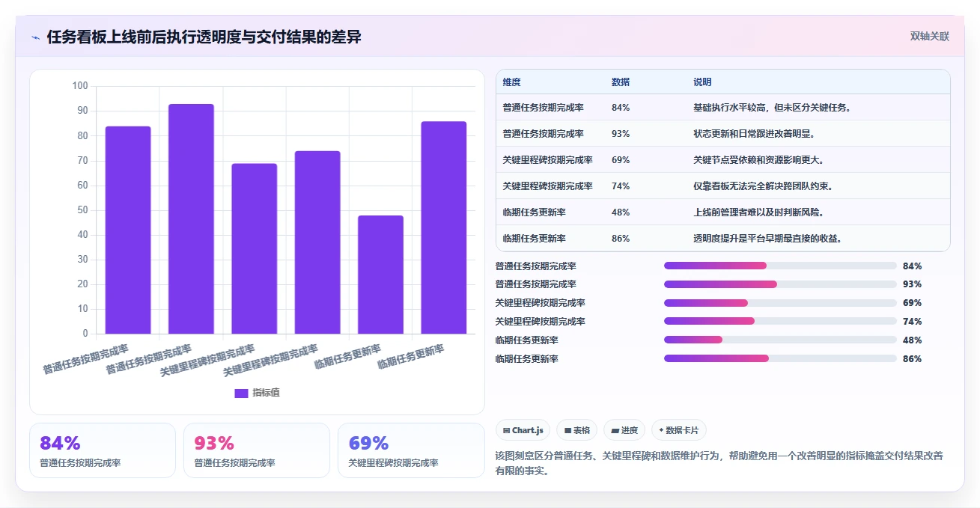980x508 pixels.
Task: Click the 临期任务更新率 label of the 86% progress bar
Action: [x=527, y=358]
